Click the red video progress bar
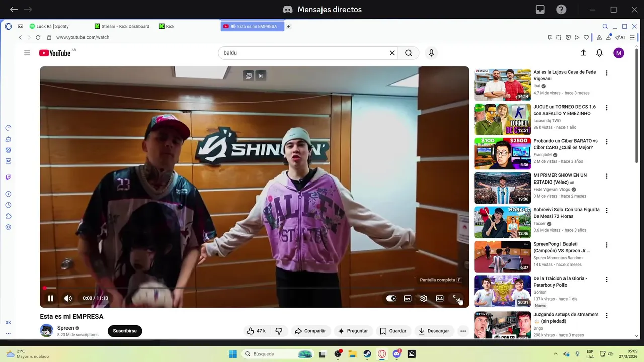644x362 pixels. pos(254,288)
